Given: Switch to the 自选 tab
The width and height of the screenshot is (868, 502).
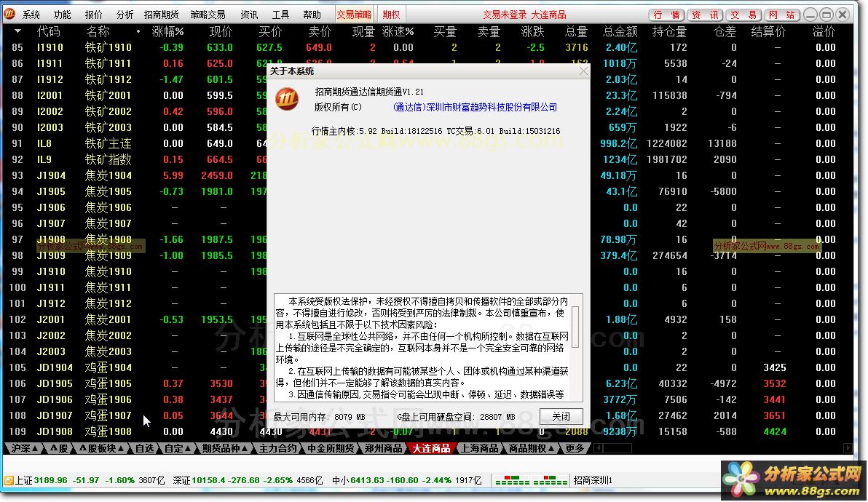Looking at the screenshot, I should [145, 448].
